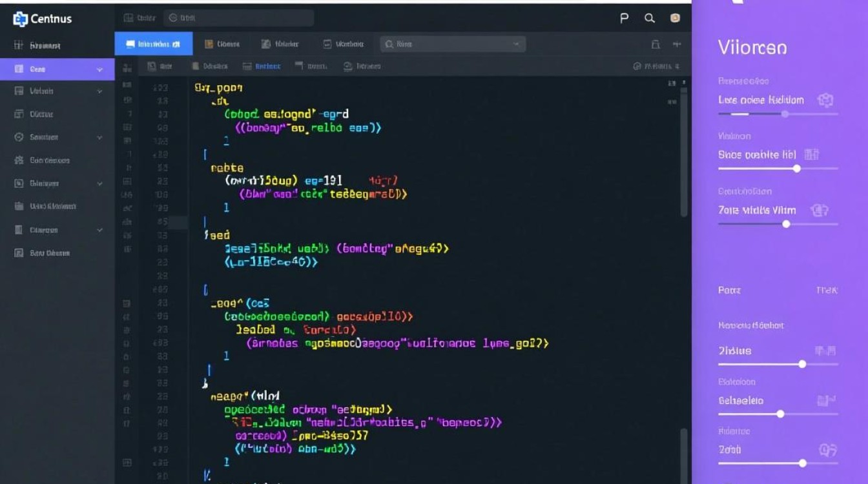Click the slider handle under 'Shoe oomhle lid'

point(797,168)
